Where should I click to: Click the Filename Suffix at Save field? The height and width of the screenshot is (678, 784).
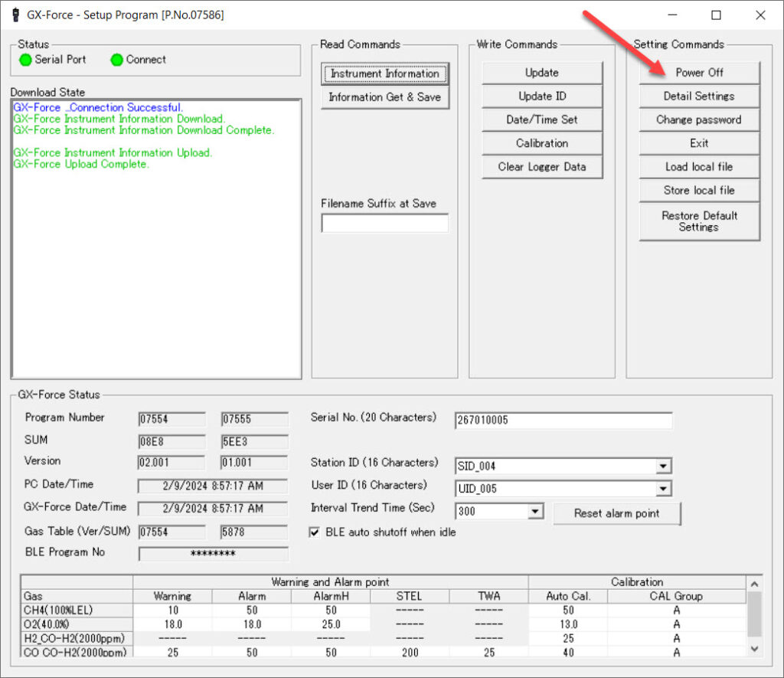coord(384,223)
